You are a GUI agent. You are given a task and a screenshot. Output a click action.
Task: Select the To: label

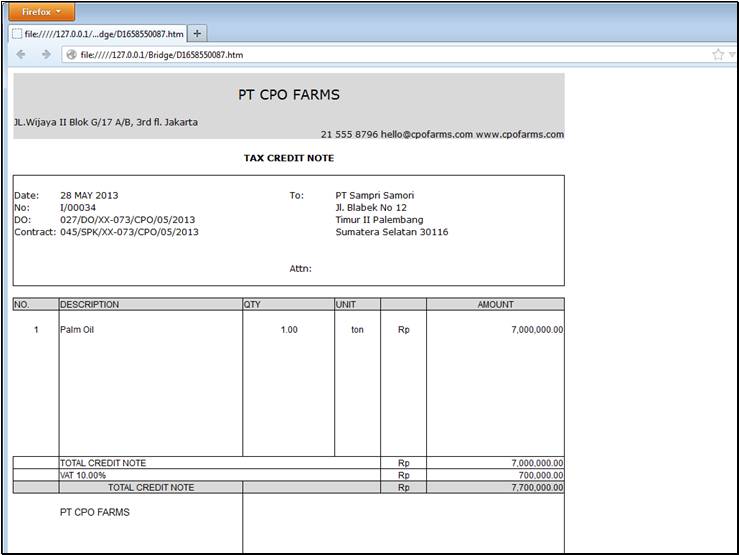(x=296, y=195)
